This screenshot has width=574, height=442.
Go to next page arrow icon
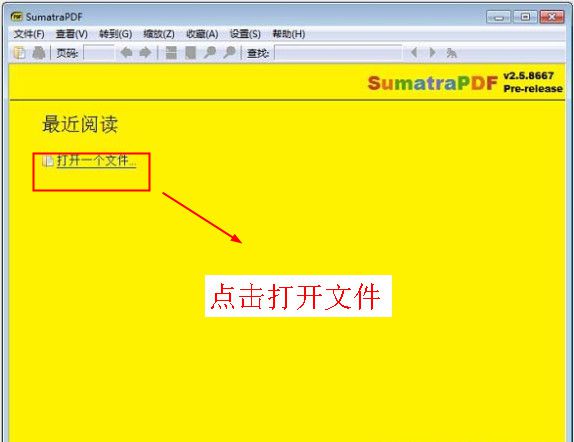[145, 53]
